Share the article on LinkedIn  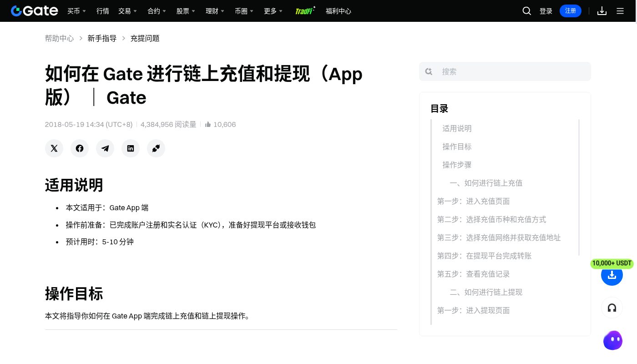[131, 148]
